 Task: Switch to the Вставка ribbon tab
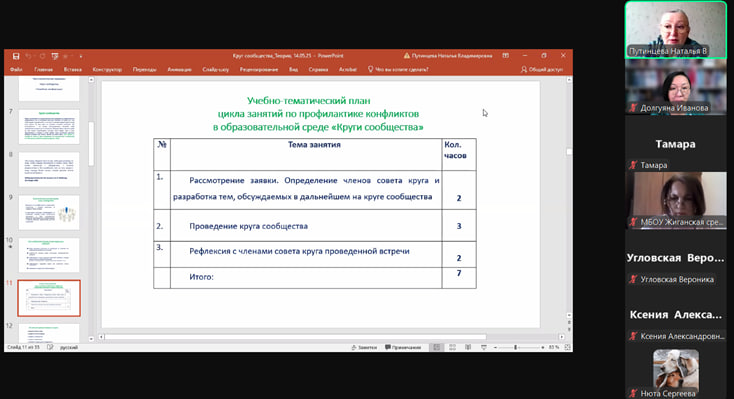73,69
